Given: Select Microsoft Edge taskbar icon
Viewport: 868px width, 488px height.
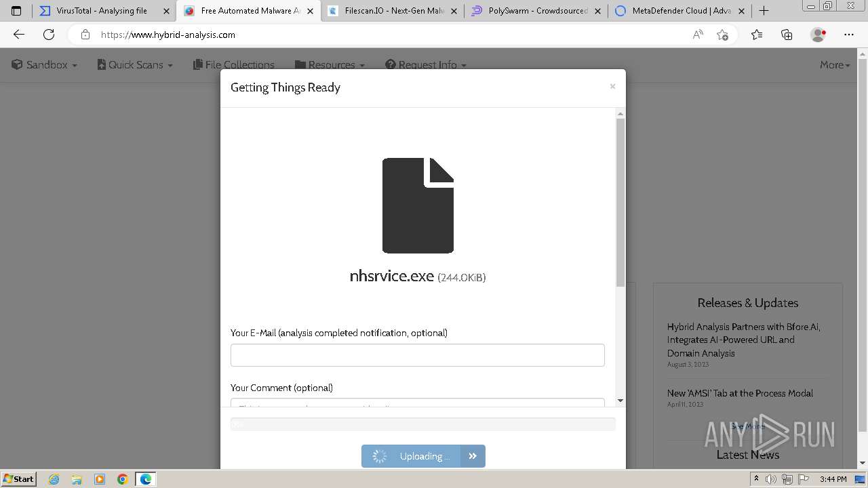Looking at the screenshot, I should [146, 479].
